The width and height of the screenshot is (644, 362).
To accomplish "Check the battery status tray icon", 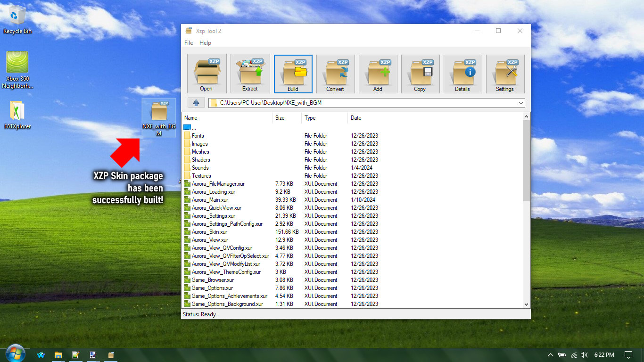I will 562,355.
